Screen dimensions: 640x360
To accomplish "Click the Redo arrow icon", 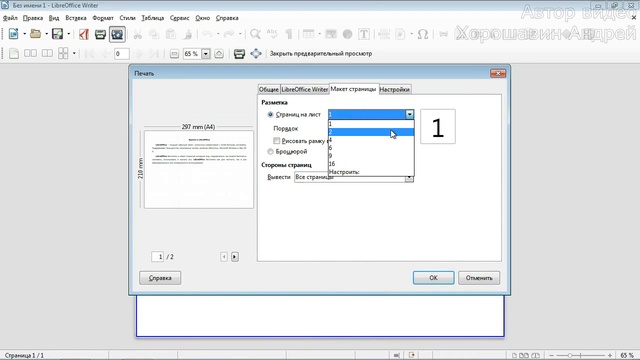I will 229,34.
